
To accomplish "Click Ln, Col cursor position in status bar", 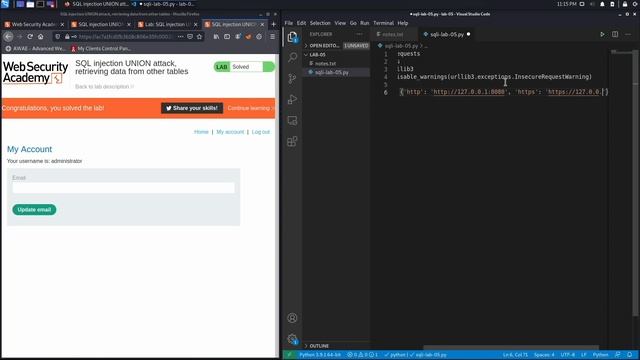I will 515,355.
